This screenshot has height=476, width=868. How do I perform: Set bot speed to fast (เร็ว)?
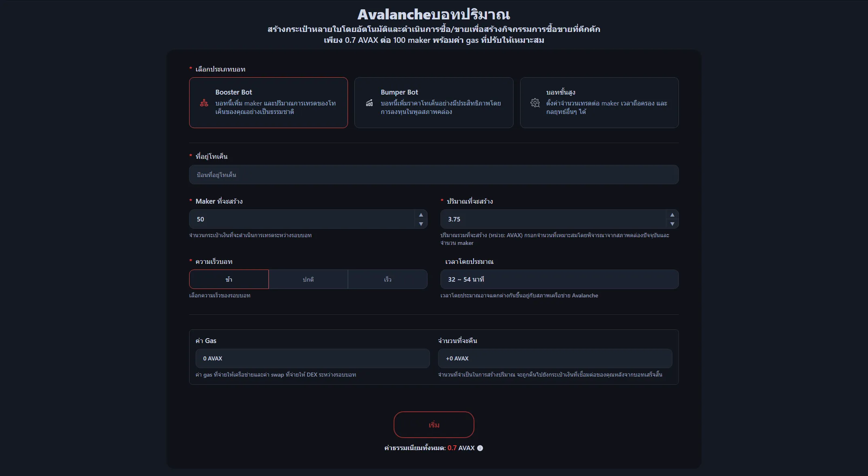coord(388,279)
